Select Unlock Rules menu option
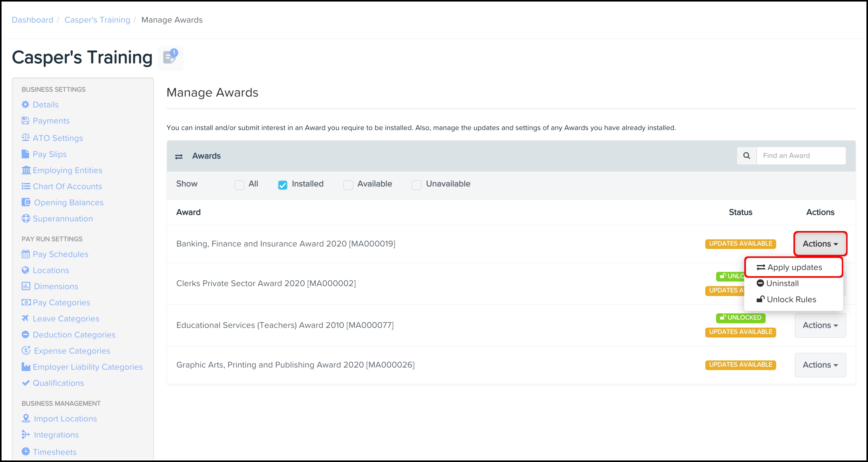 tap(790, 299)
